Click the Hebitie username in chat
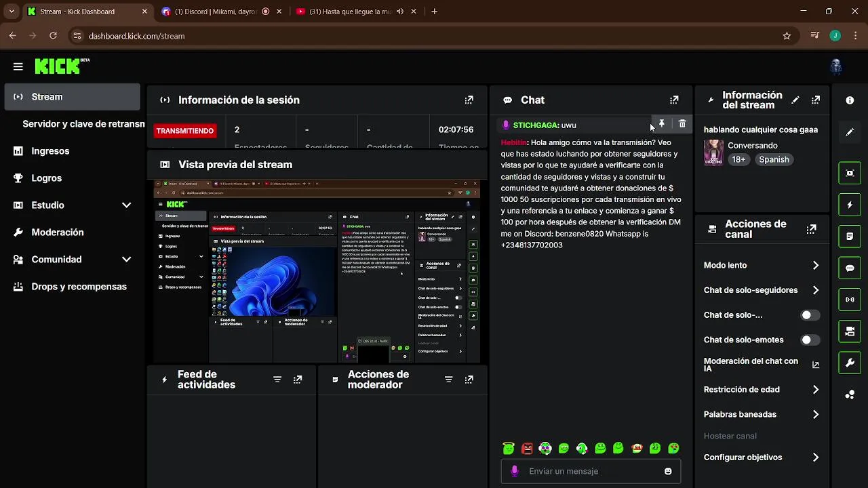 (x=514, y=142)
